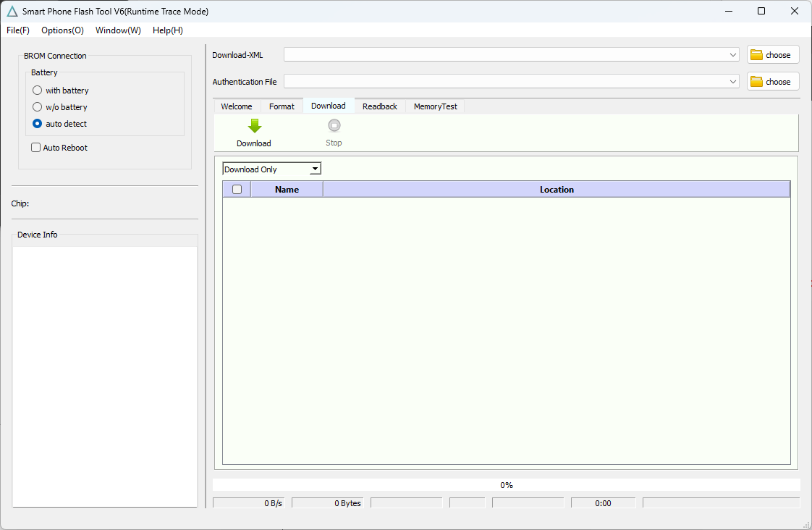
Task: Choose the 'auto detect' battery option
Action: point(38,124)
